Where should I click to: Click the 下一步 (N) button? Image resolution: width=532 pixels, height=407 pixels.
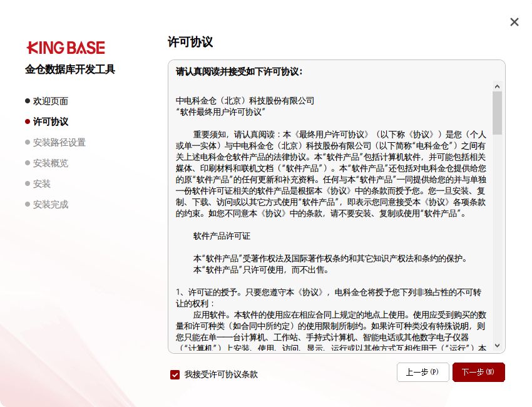point(478,372)
